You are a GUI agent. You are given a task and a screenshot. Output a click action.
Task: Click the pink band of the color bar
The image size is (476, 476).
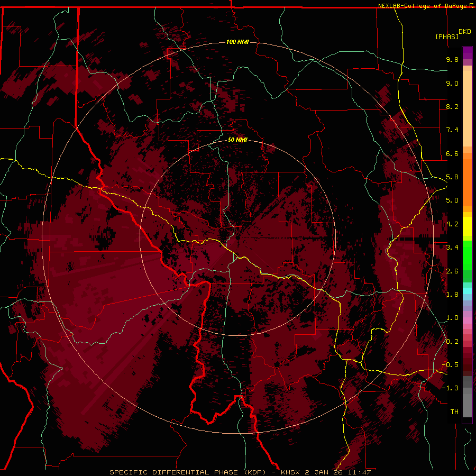[467, 321]
